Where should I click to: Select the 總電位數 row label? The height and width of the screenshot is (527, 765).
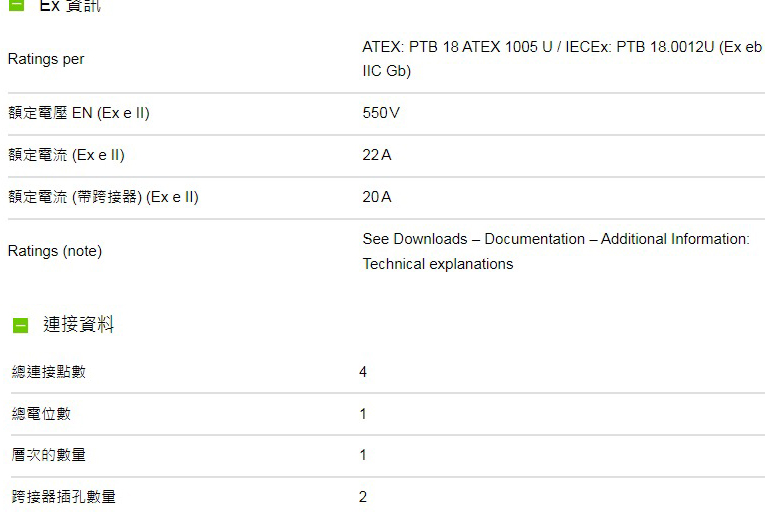click(41, 414)
